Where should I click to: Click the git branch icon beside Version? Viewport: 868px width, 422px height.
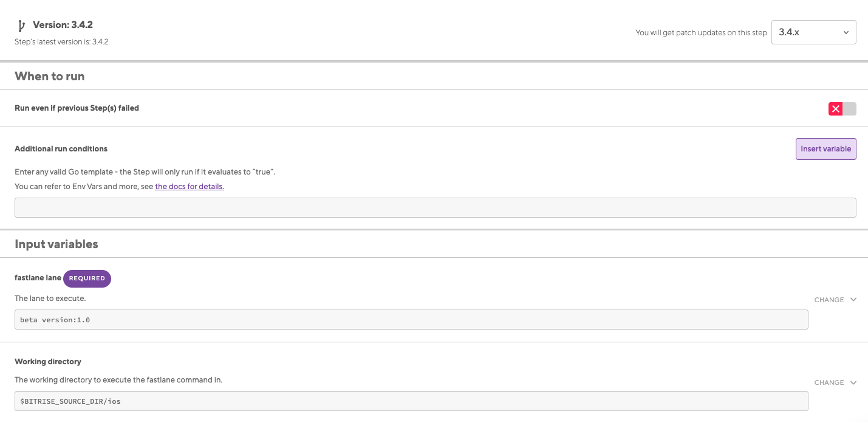click(21, 26)
